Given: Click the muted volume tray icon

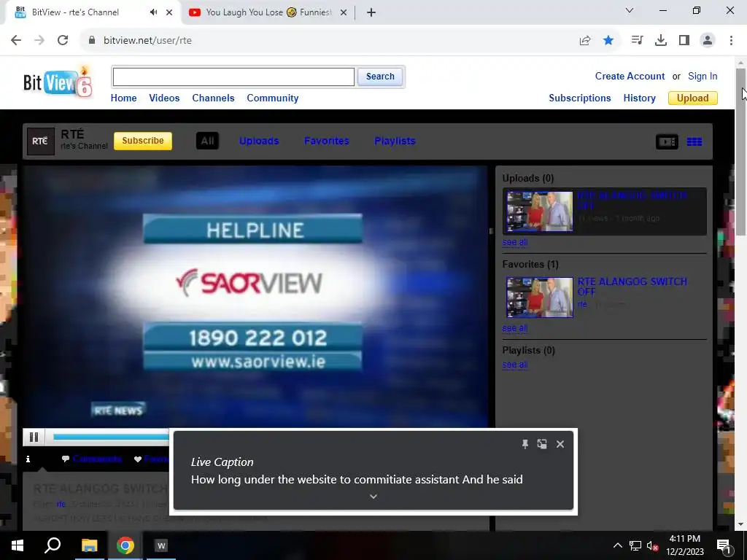Looking at the screenshot, I should click(x=653, y=545).
